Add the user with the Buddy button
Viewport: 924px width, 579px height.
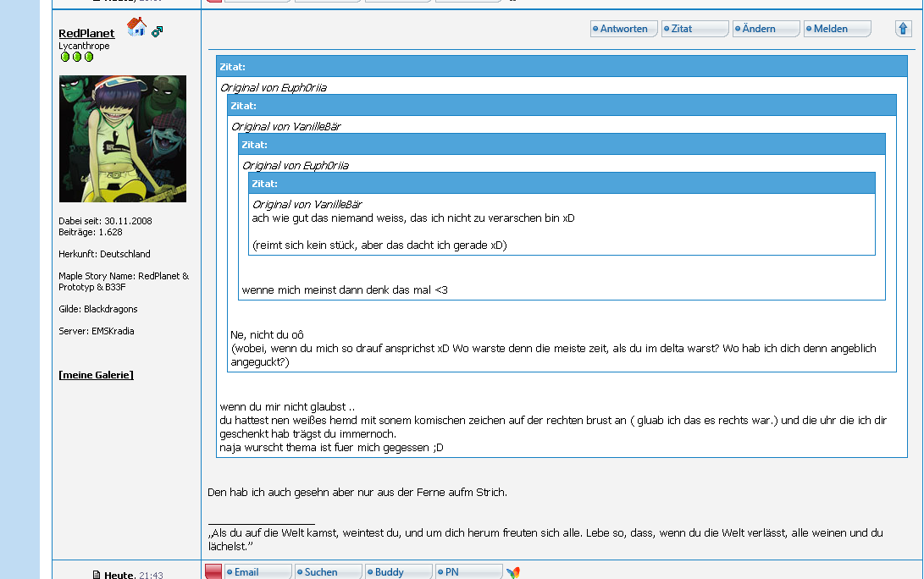[x=398, y=572]
